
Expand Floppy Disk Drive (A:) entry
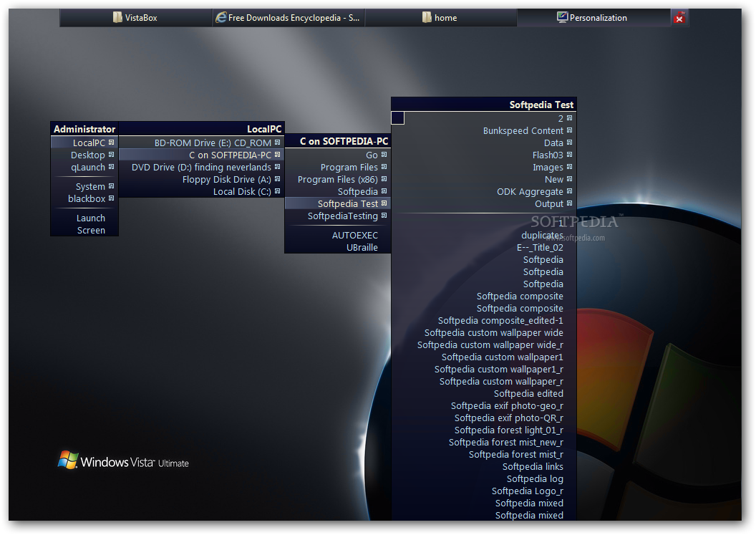(x=202, y=179)
